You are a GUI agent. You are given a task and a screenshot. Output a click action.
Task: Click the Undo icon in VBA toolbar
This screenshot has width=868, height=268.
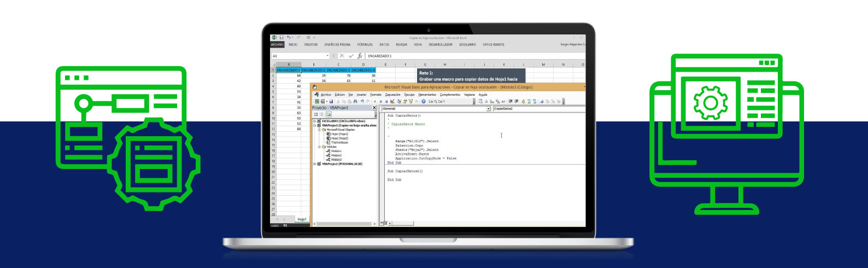362,102
